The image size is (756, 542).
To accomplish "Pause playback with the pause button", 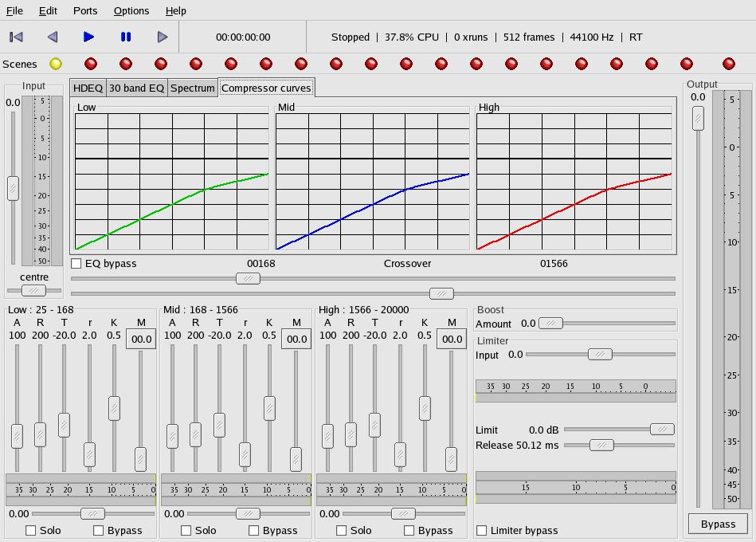I will tap(125, 37).
